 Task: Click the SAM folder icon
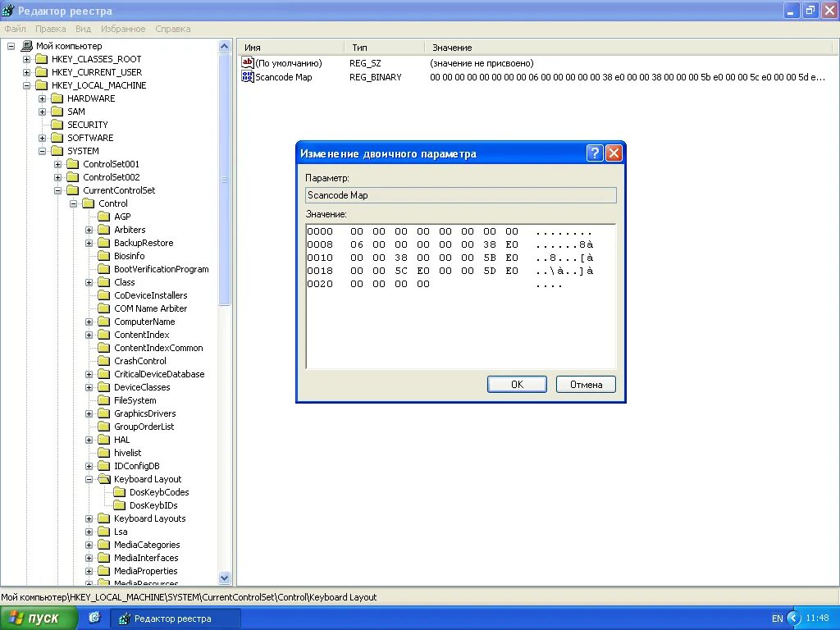tap(57, 112)
